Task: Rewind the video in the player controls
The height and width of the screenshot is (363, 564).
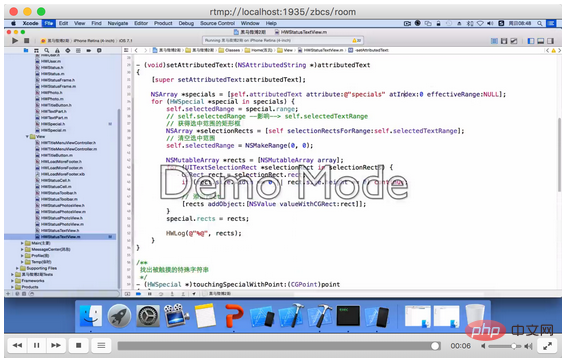Action: 17,345
